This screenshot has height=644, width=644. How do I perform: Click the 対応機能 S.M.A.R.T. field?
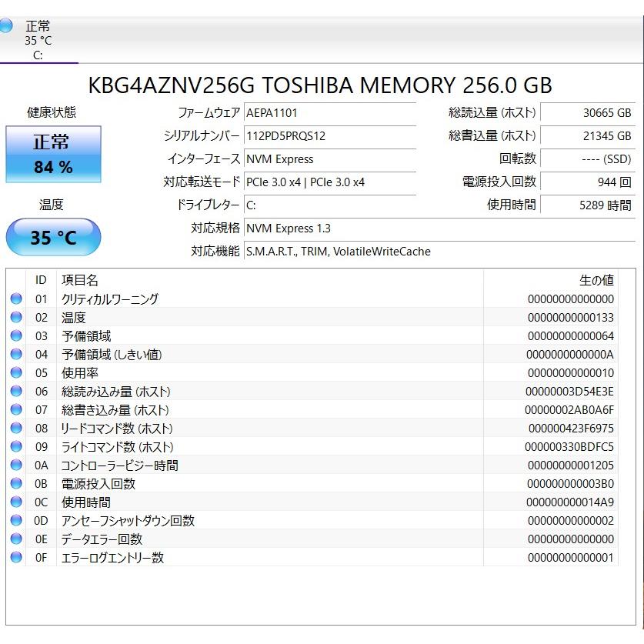[x=336, y=252]
